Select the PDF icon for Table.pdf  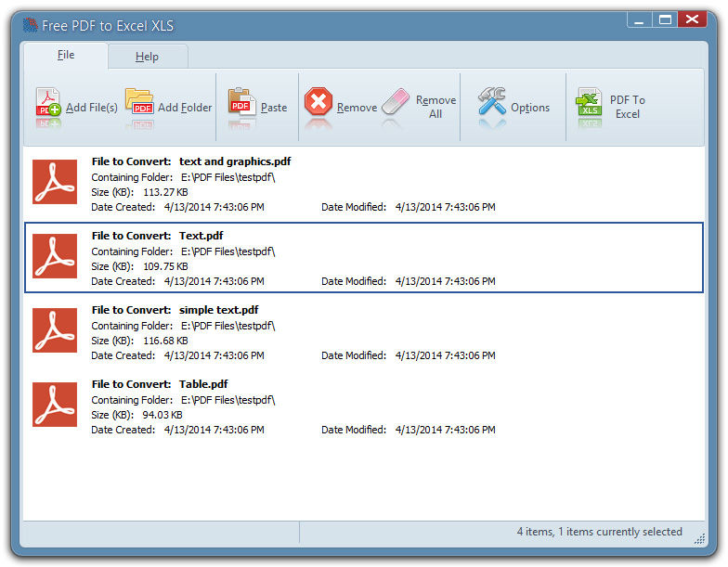coord(55,405)
